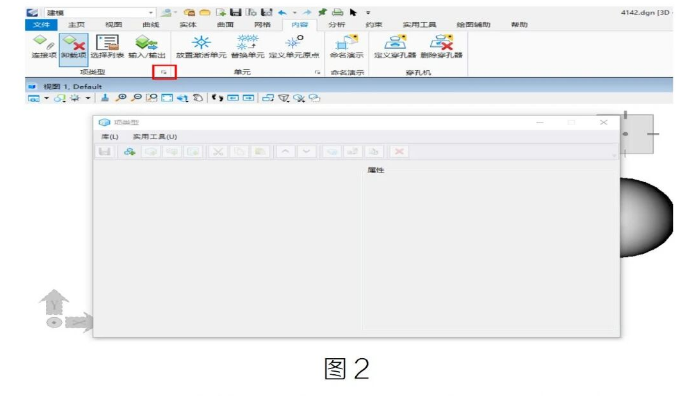Viewport: 697px width, 396px height.
Task: Select the 定义单元原点 define cell origin tool
Action: pos(294,47)
